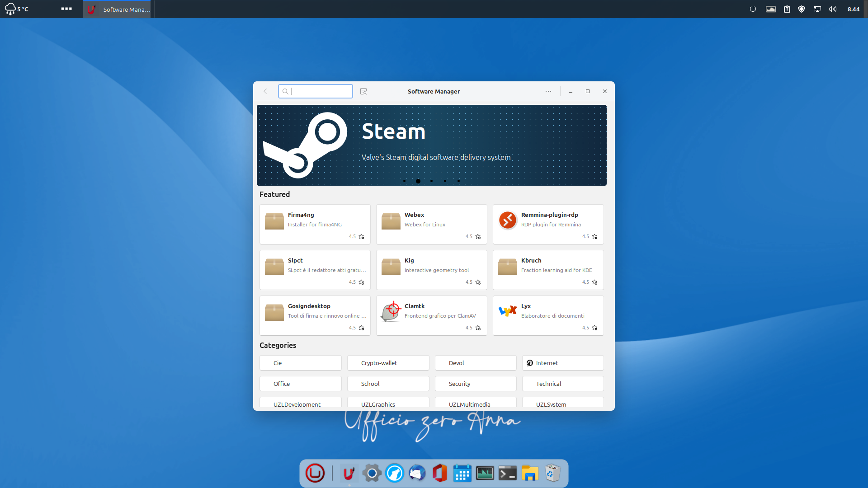Open the Lyx app entry icon

coord(508,312)
